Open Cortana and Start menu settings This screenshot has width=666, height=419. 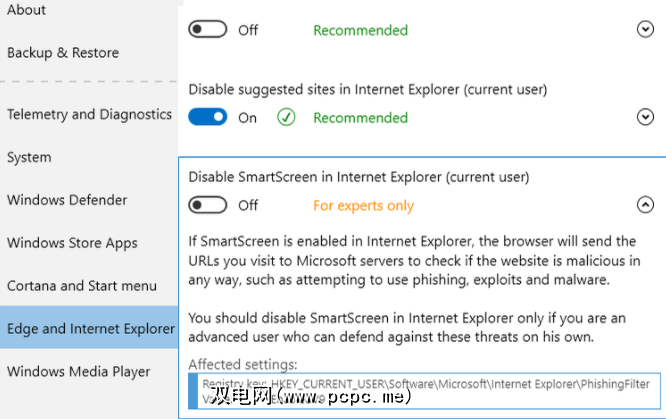point(82,286)
